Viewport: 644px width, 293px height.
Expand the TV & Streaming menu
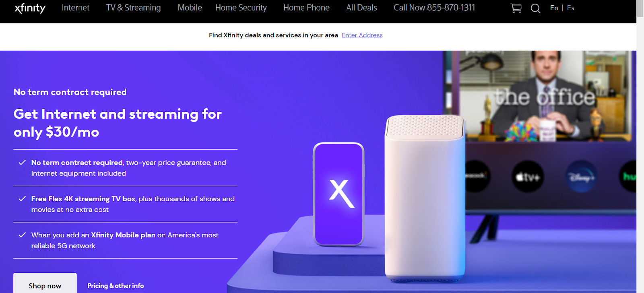(x=133, y=8)
